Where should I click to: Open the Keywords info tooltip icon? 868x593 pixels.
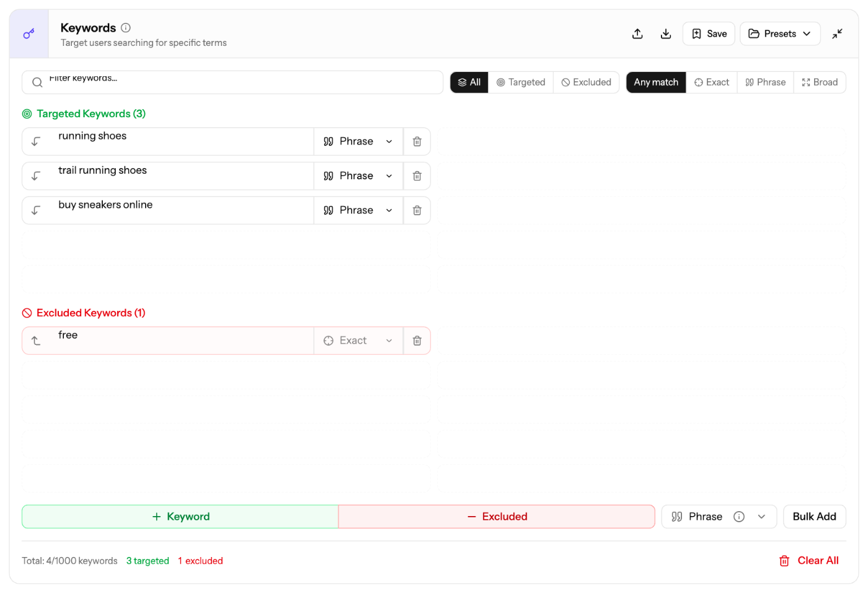(x=126, y=28)
